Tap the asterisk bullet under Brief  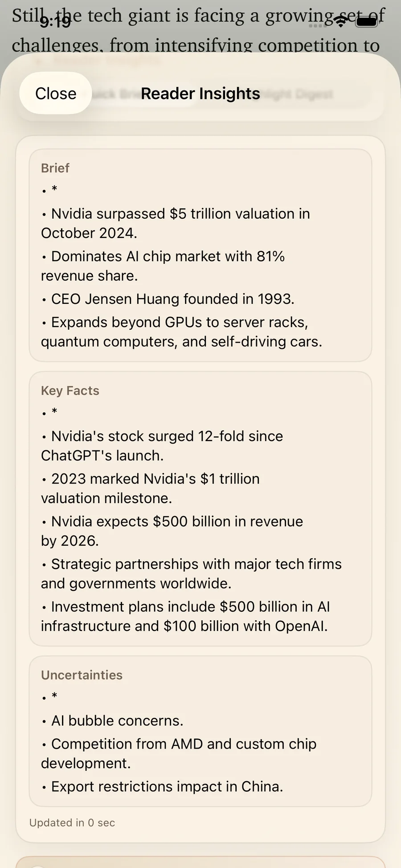tap(48, 190)
